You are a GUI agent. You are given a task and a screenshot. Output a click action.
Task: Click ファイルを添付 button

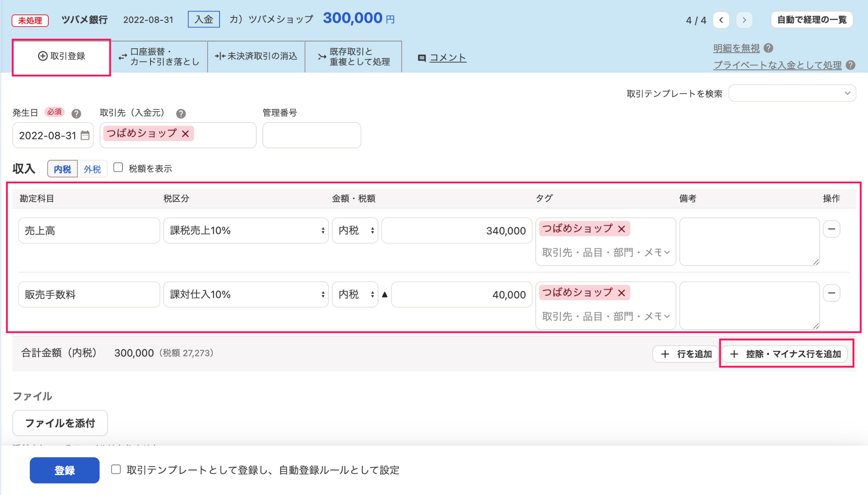tap(60, 423)
